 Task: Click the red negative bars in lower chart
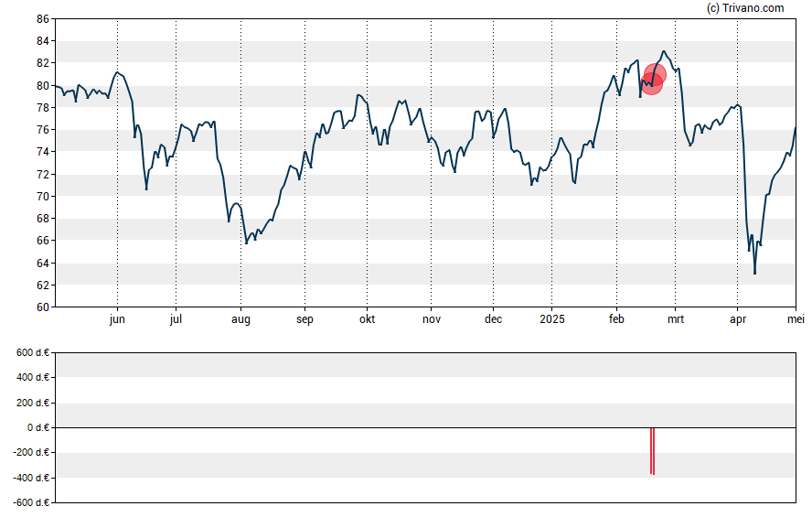point(653,451)
